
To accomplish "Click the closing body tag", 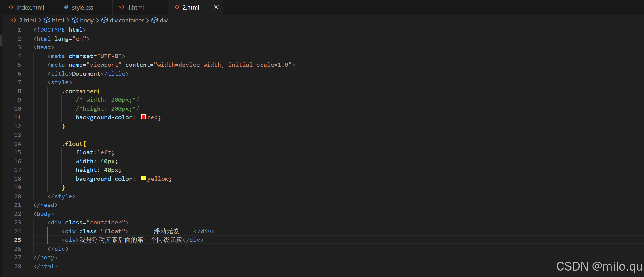I will (x=45, y=258).
